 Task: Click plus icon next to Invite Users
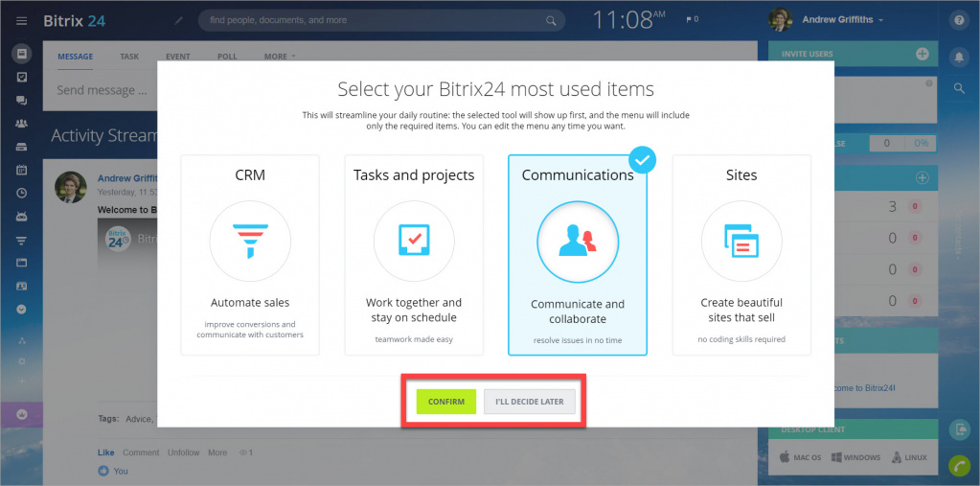pos(922,54)
